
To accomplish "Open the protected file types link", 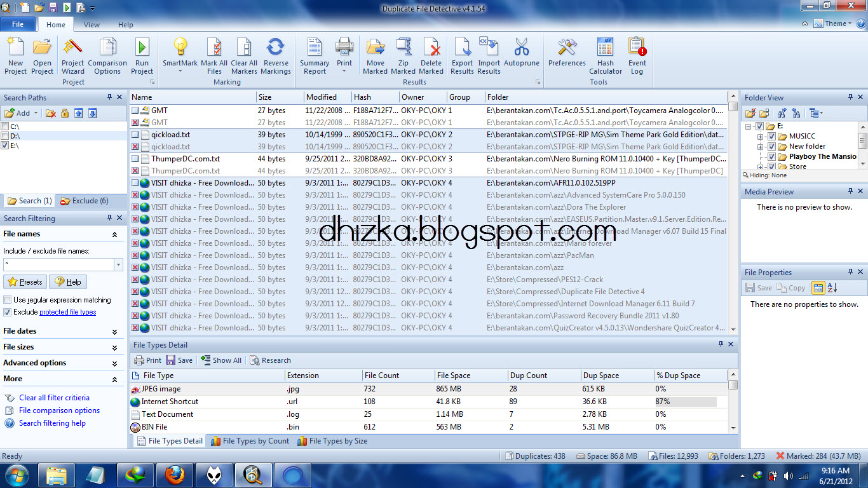I will [x=68, y=312].
